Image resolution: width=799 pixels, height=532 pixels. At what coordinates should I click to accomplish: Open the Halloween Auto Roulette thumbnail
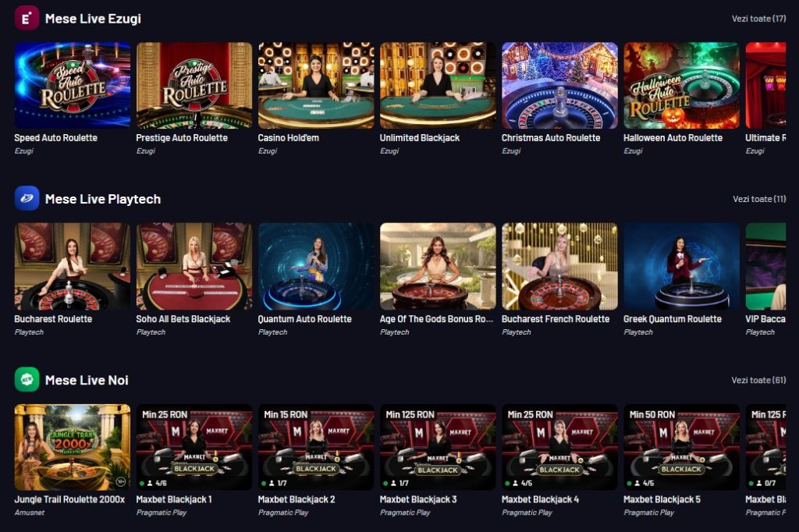681,85
